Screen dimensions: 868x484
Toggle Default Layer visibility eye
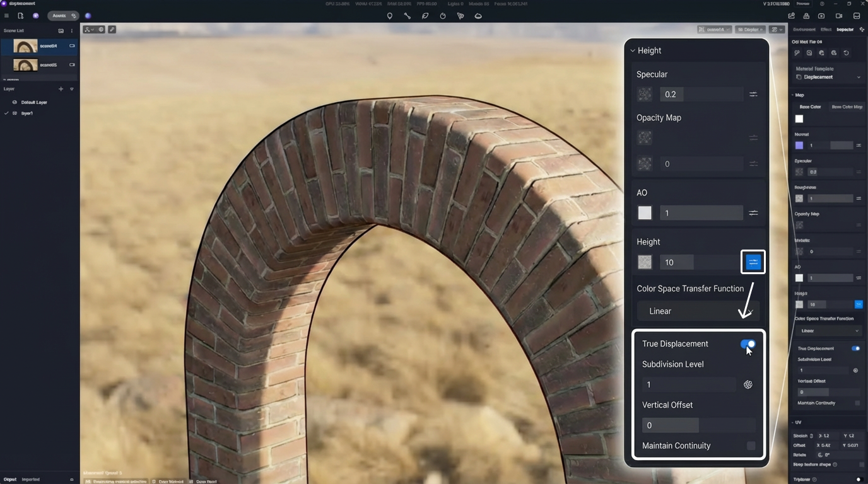[x=15, y=102]
